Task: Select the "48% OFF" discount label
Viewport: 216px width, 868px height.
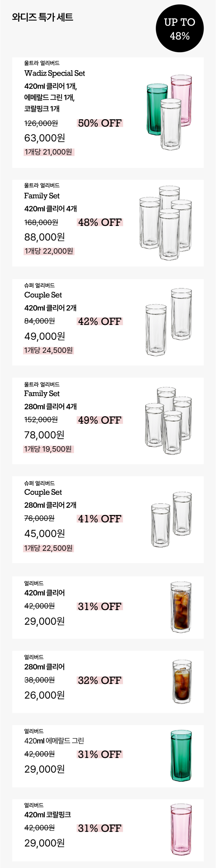Action: 100,222
